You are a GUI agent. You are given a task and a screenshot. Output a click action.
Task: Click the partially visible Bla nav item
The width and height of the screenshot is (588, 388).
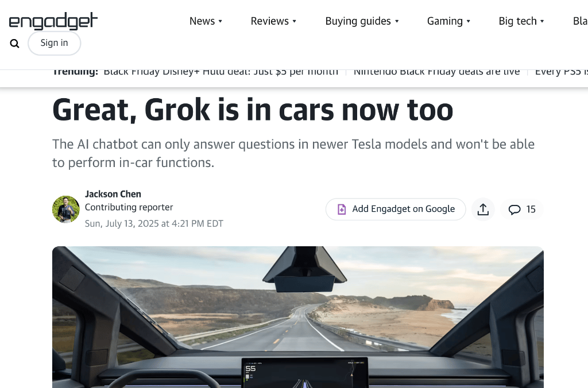click(x=580, y=21)
